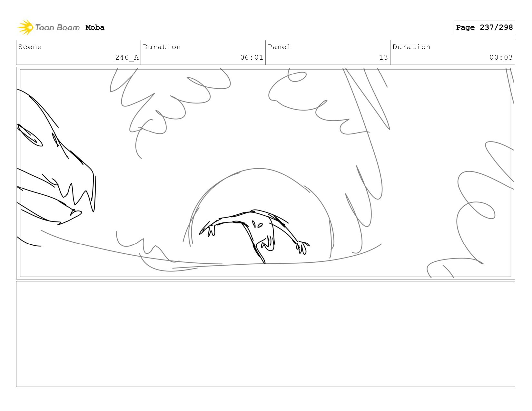
Task: Select scene duration value '06:01'
Action: click(x=252, y=58)
